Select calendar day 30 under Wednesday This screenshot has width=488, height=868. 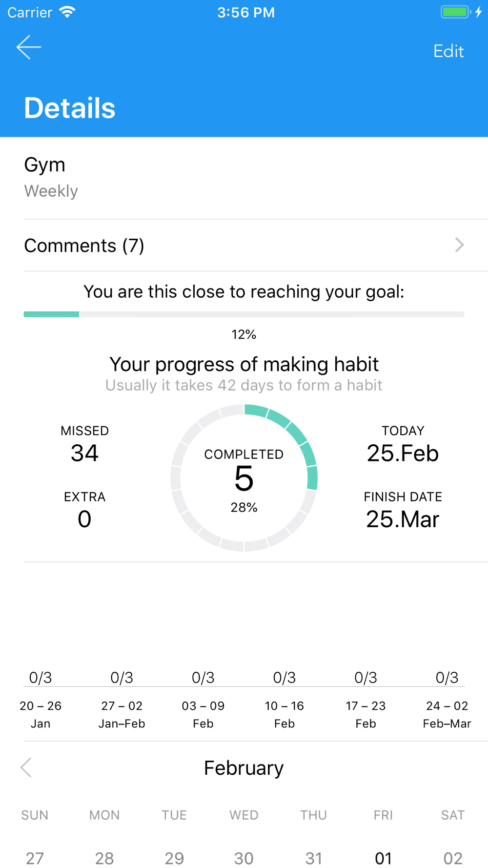(x=244, y=858)
